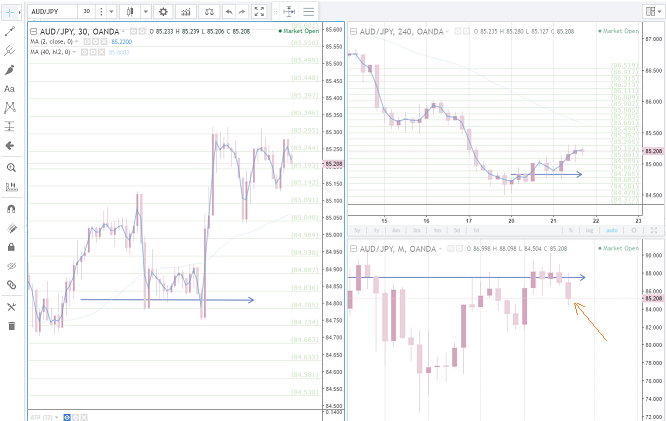
Task: Open chart properties gear icon
Action: (x=163, y=11)
